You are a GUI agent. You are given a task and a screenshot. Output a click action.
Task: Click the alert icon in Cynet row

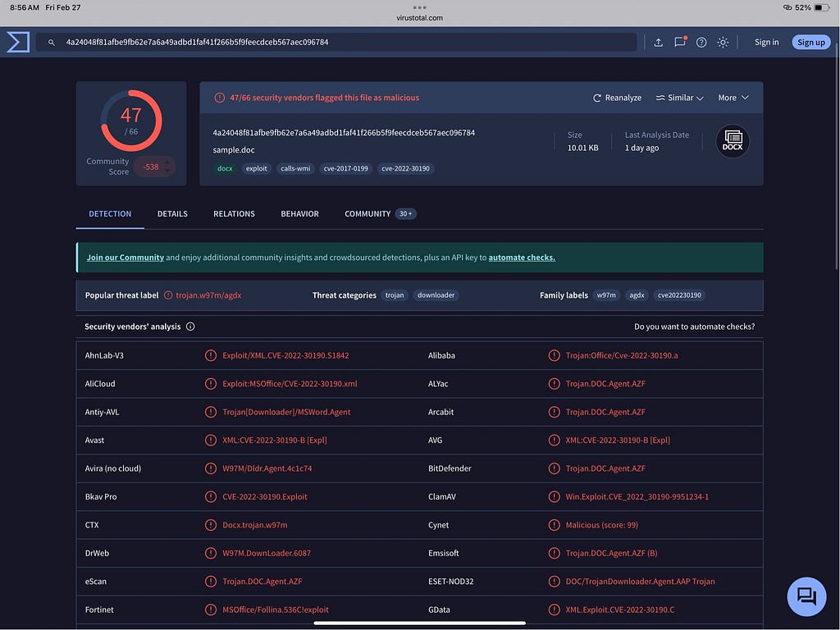click(x=554, y=525)
